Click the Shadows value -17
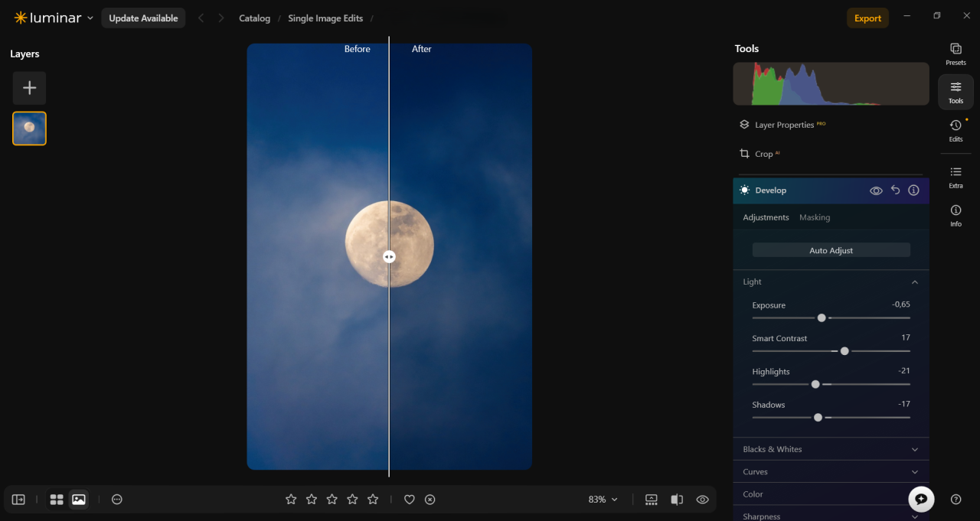The width and height of the screenshot is (980, 521). click(x=903, y=404)
